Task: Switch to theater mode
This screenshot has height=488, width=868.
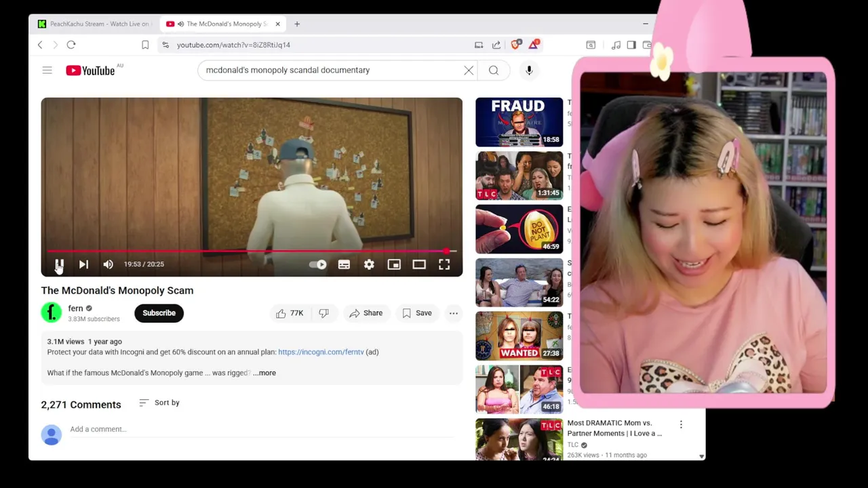Action: pos(419,264)
